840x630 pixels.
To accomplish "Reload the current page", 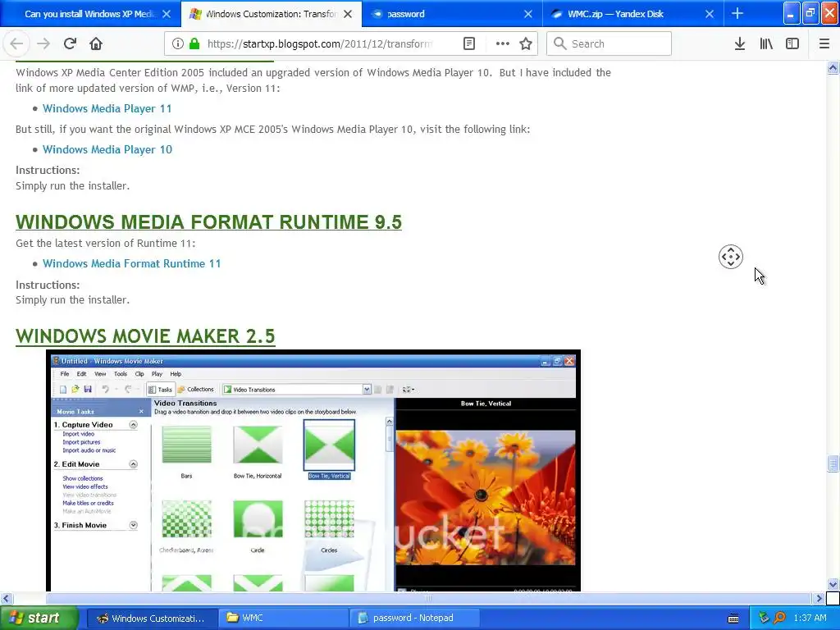I will point(70,43).
